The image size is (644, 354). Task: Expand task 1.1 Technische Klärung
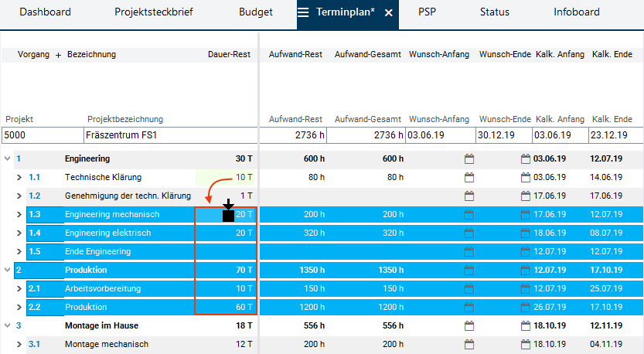point(20,178)
